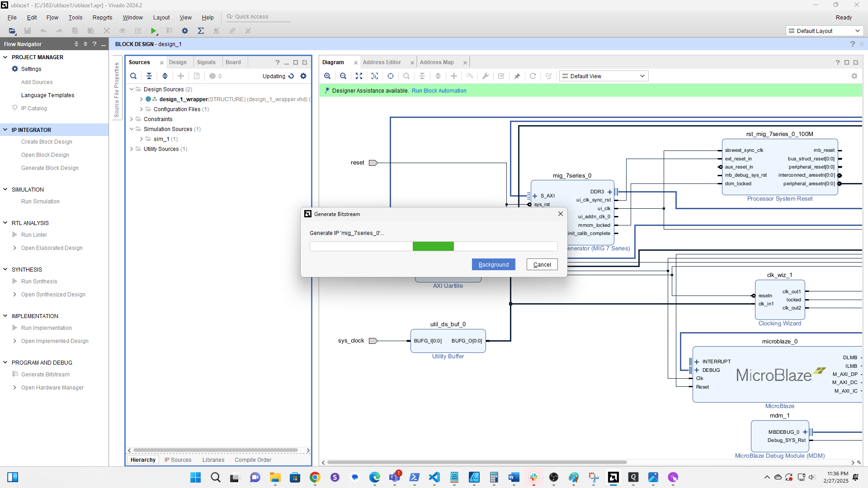Click the Generate Bitstream progress bar
868x488 pixels.
pos(433,246)
